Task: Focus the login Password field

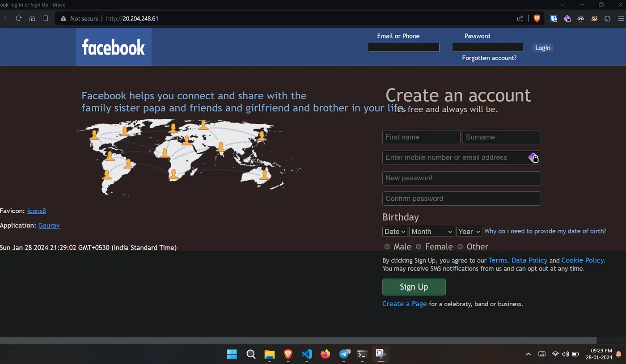Action: pos(488,47)
